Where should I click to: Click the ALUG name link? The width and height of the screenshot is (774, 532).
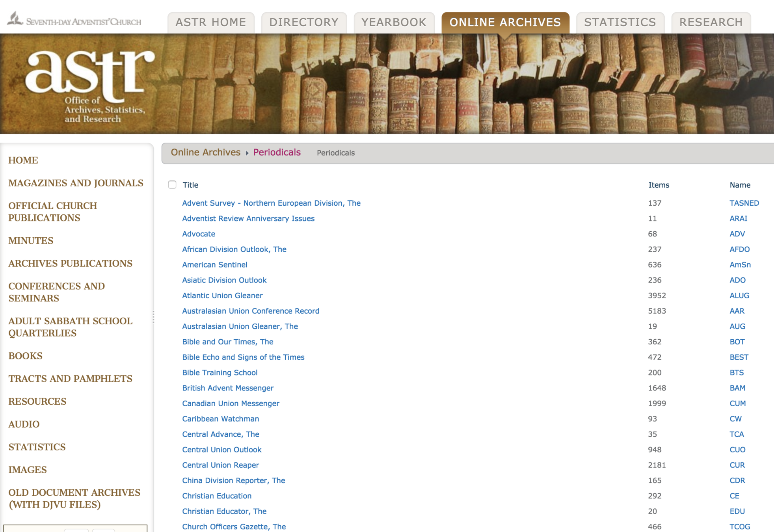tap(739, 296)
